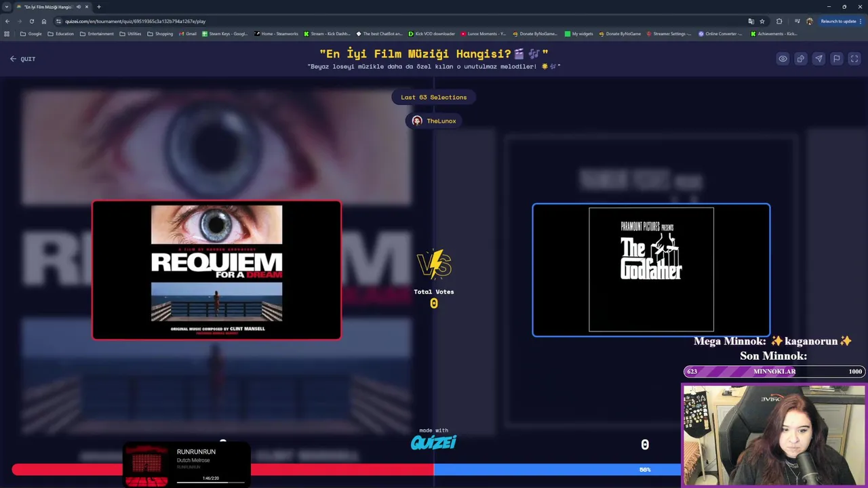Click the flag report icon
This screenshot has width=868, height=488.
pyautogui.click(x=837, y=59)
